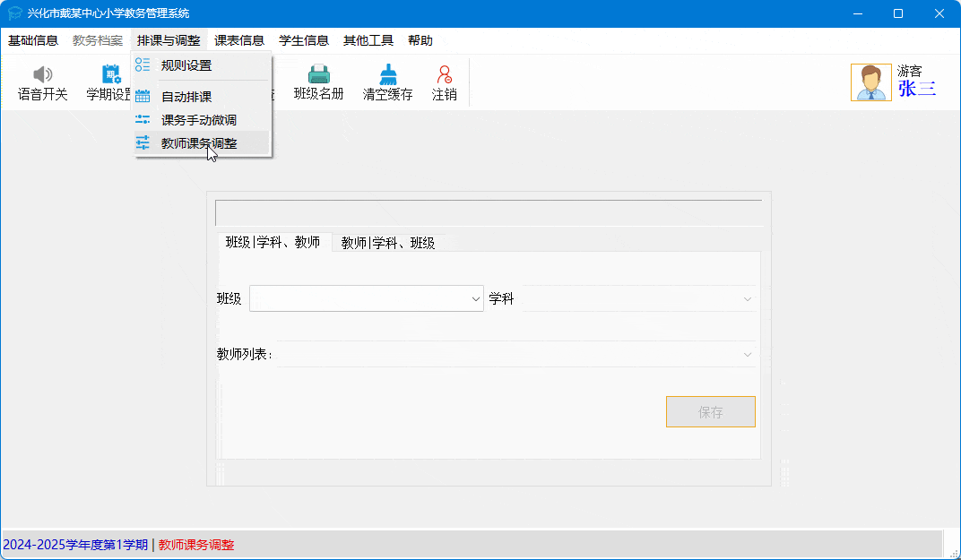
Task: Select 课务手动微调 menu entry
Action: 198,120
